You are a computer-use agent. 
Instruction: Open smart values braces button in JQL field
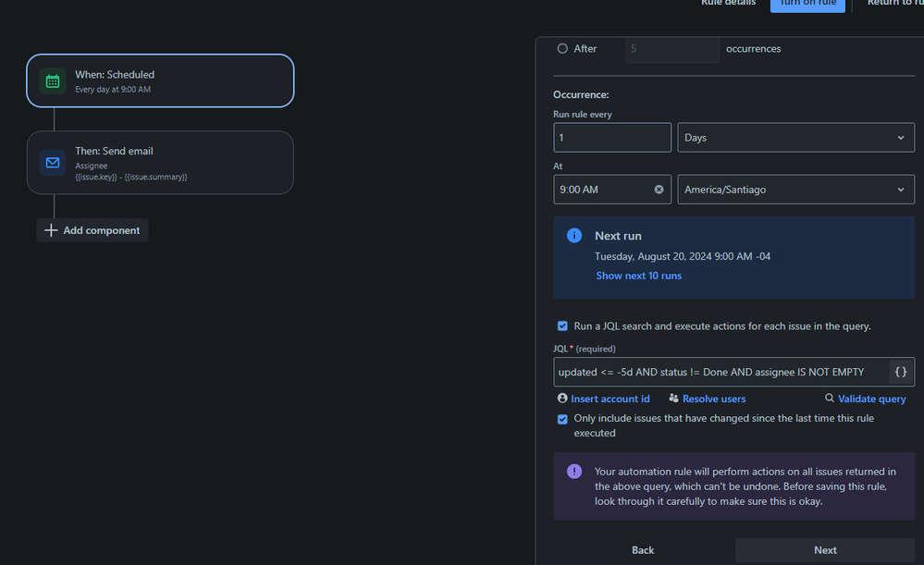click(901, 372)
